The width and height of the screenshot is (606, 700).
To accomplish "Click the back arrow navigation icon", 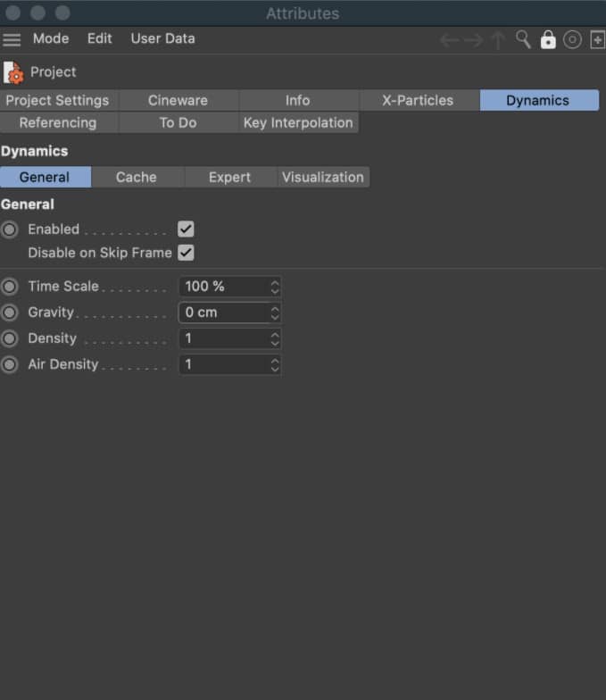I will (x=450, y=40).
